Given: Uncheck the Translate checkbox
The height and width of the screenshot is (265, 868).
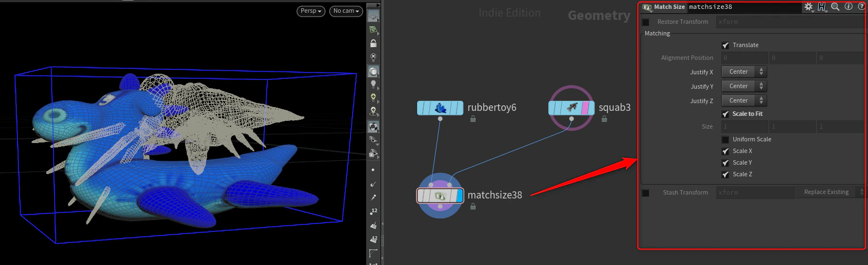Looking at the screenshot, I should click(726, 45).
